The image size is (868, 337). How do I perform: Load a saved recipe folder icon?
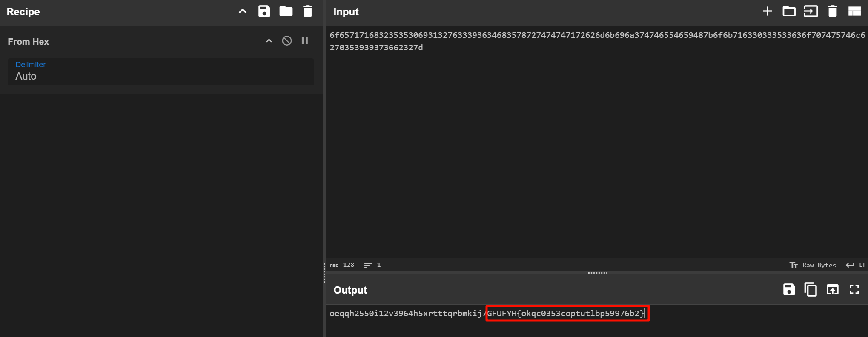click(x=286, y=11)
